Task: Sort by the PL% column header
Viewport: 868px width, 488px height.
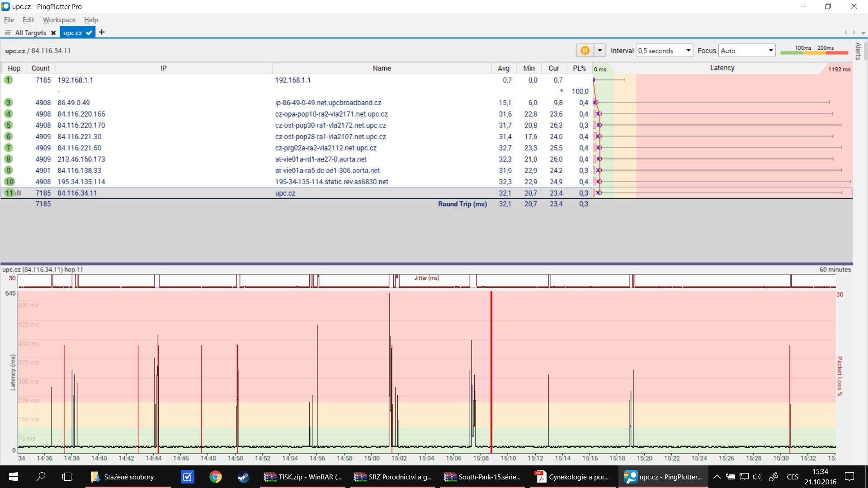Action: click(x=579, y=68)
